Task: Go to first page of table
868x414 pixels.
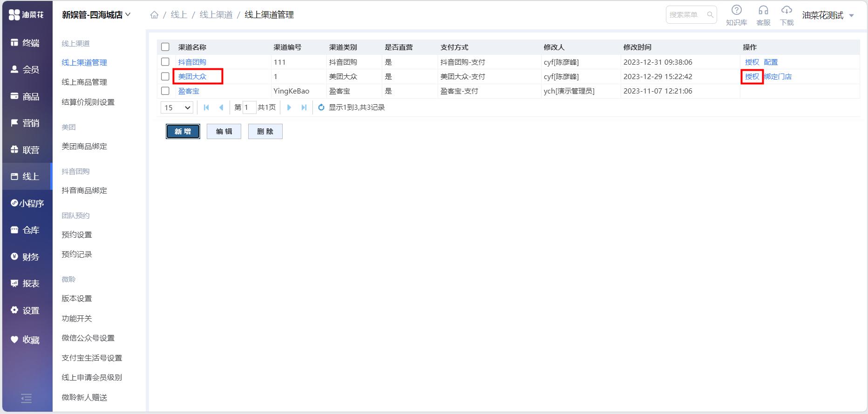Action: click(206, 107)
